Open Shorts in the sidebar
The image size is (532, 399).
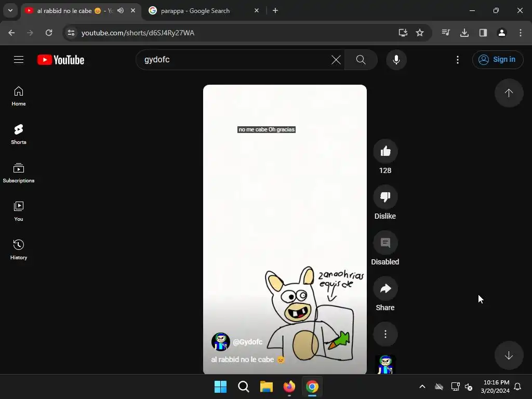click(19, 135)
